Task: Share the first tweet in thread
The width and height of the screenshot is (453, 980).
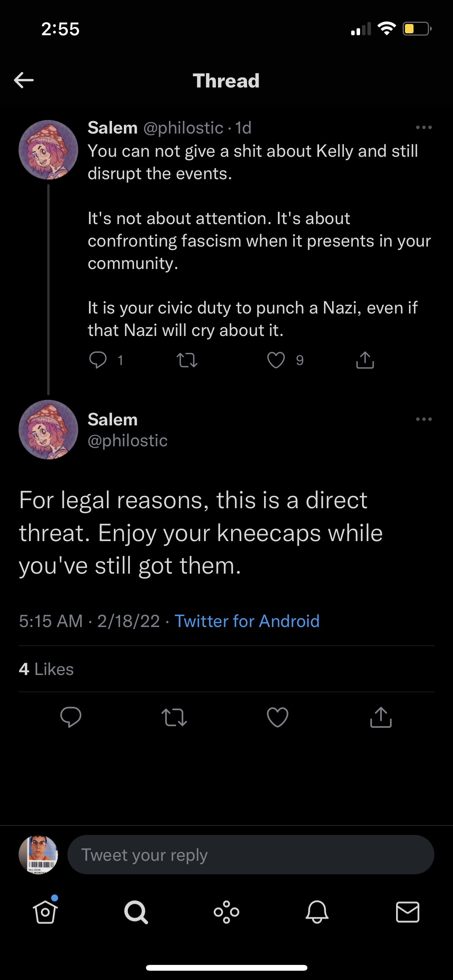Action: (365, 360)
